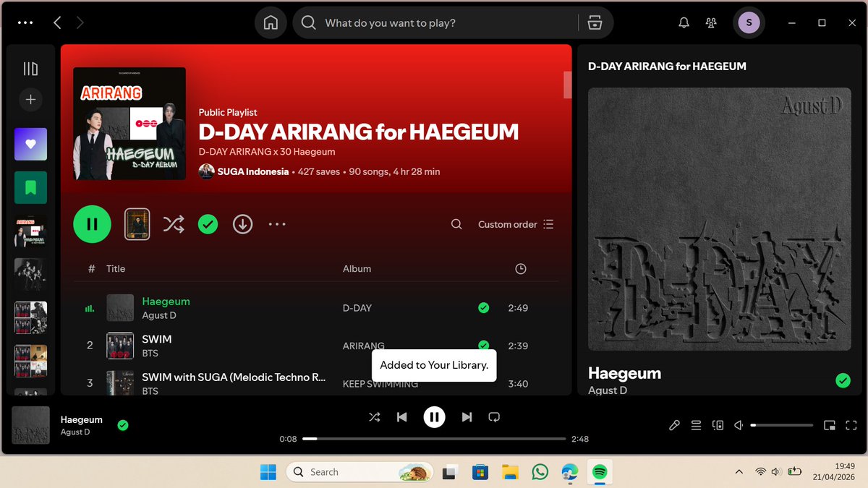Select SWIM with SUGA (Melodic Techno R... track
This screenshot has height=488, width=868.
pyautogui.click(x=234, y=377)
